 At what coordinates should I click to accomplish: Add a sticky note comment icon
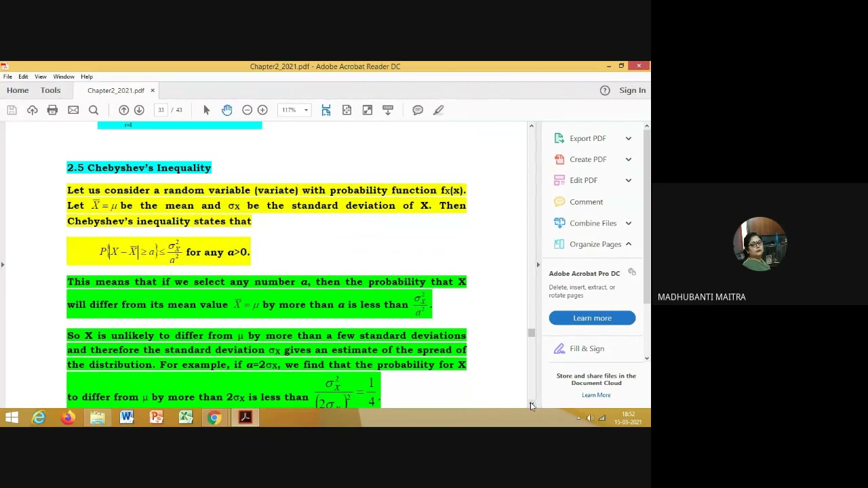(x=418, y=110)
